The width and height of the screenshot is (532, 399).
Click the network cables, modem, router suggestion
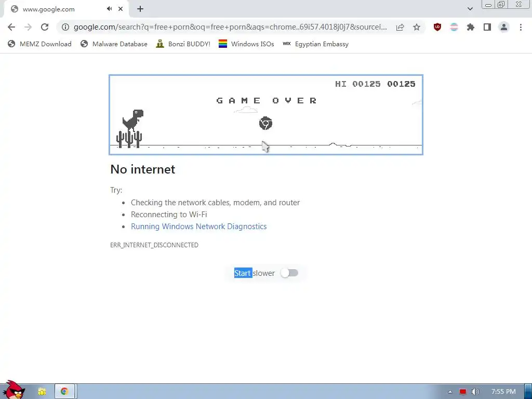tap(216, 203)
